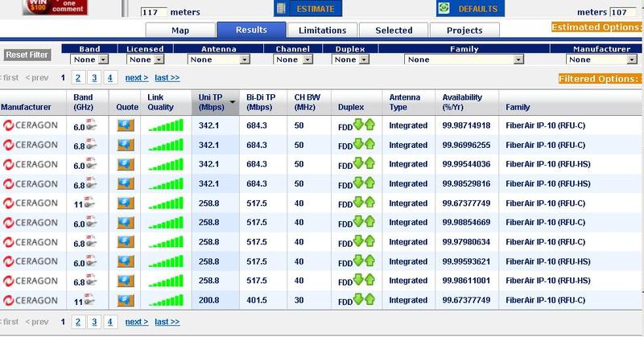Open quote icon for 99.98714918 availability row
Viewport: 644px width, 337px height.
(126, 125)
